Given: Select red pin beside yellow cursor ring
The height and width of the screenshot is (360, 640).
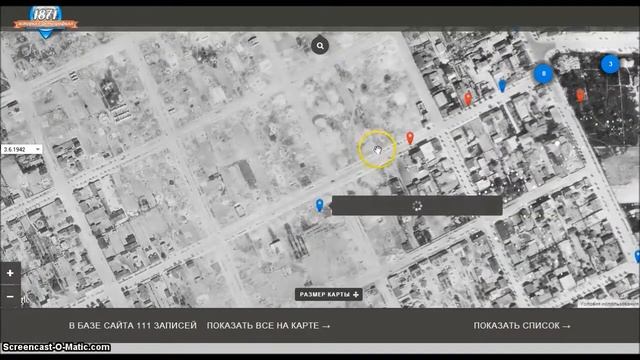Looking at the screenshot, I should (410, 138).
